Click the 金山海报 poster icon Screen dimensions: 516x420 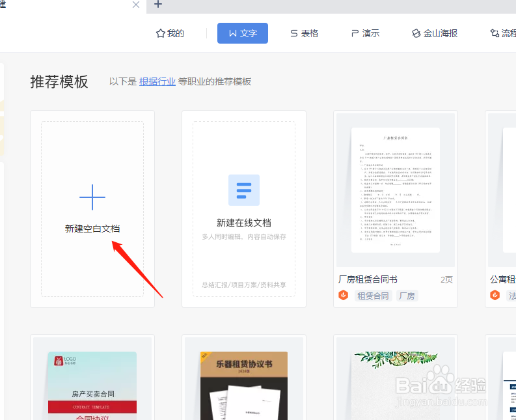pyautogui.click(x=416, y=33)
